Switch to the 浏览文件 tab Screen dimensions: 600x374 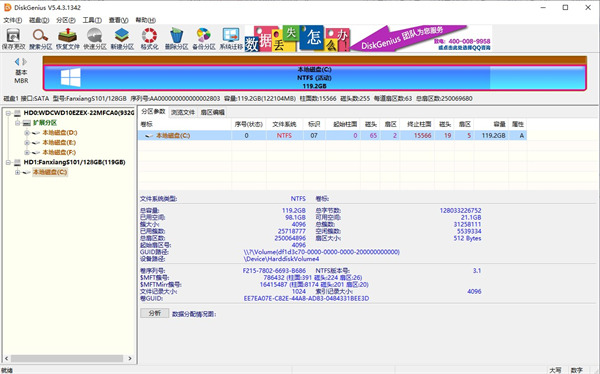183,112
